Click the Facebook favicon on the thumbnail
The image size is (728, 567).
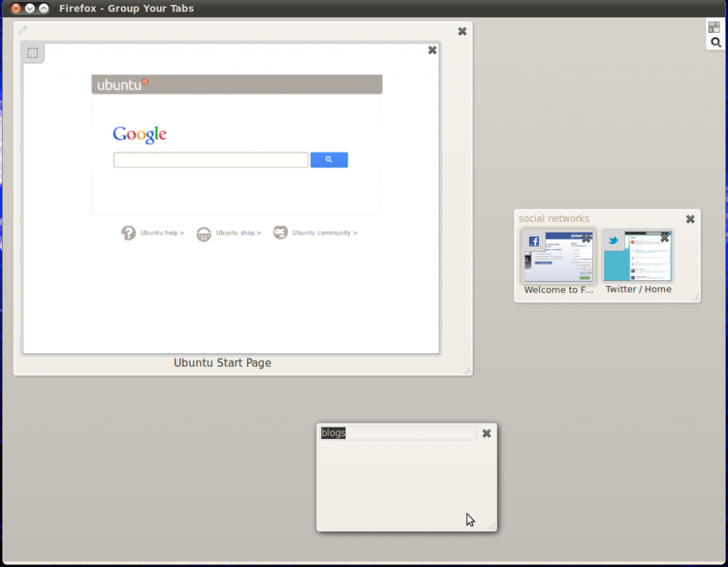point(534,241)
